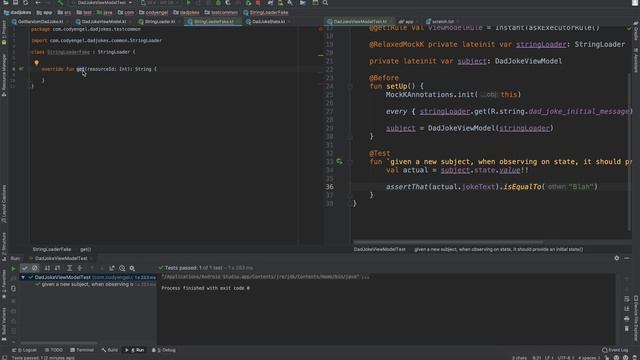The image size is (640, 360).
Task: Click yellow lightbulb intention icon in editor
Action: coord(36,62)
